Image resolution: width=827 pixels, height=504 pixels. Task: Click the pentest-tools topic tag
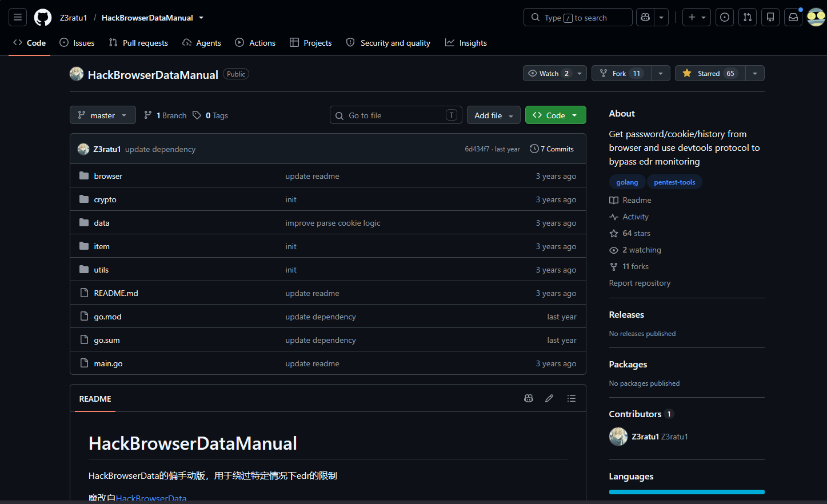click(674, 182)
